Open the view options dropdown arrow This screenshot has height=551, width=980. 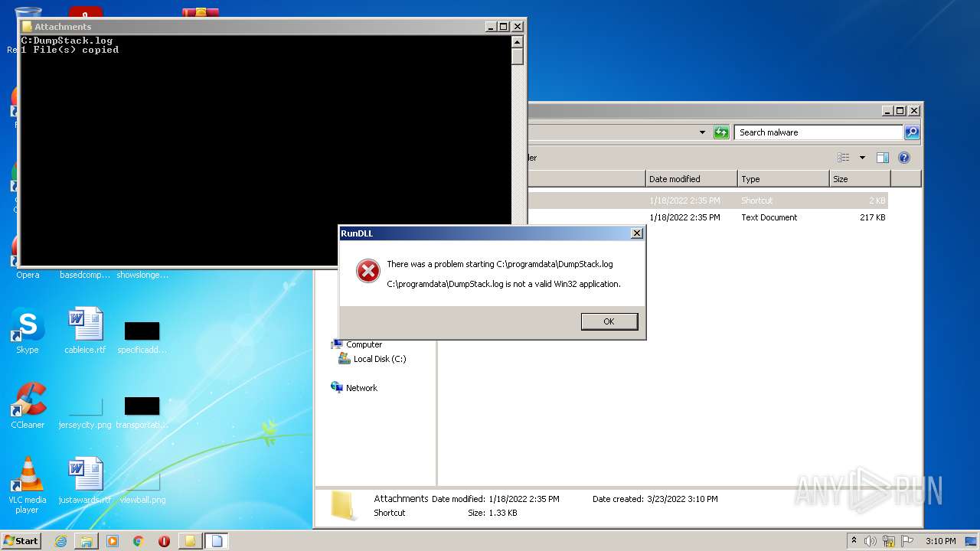click(862, 158)
